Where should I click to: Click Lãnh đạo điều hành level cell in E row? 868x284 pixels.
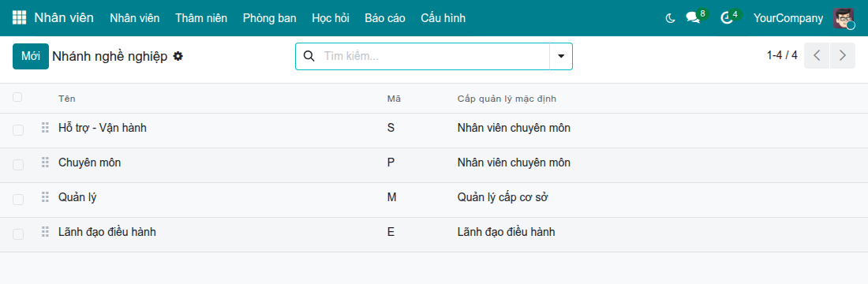506,232
